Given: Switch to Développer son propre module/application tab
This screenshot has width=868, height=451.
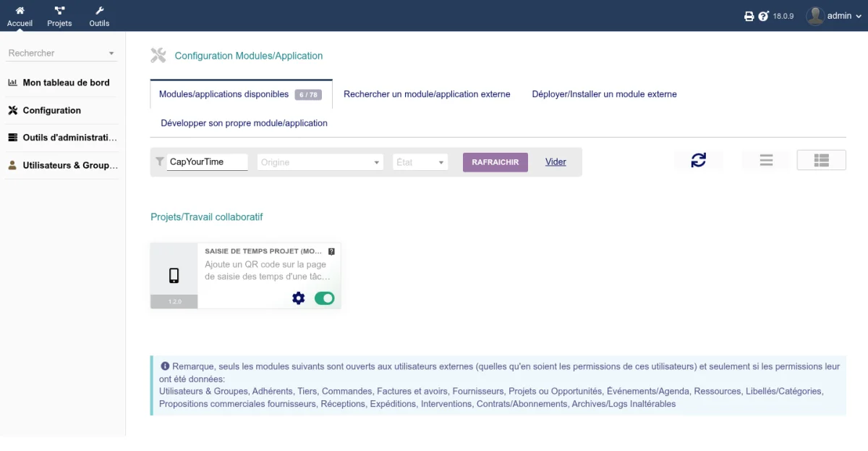Looking at the screenshot, I should coord(244,123).
